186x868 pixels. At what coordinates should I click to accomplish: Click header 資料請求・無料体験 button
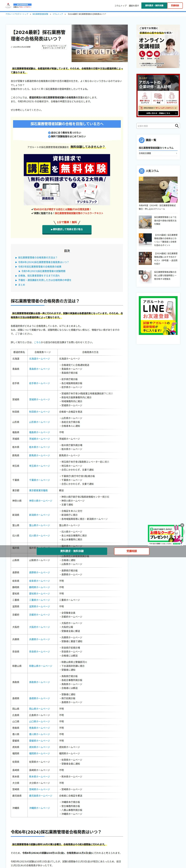point(154,5)
